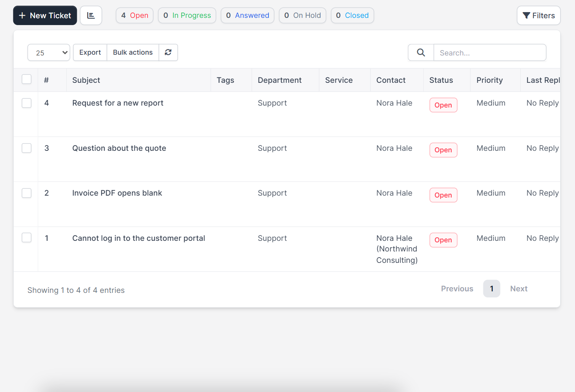Mark checkbox for Cannot log in ticket
575x392 pixels.
(27, 237)
